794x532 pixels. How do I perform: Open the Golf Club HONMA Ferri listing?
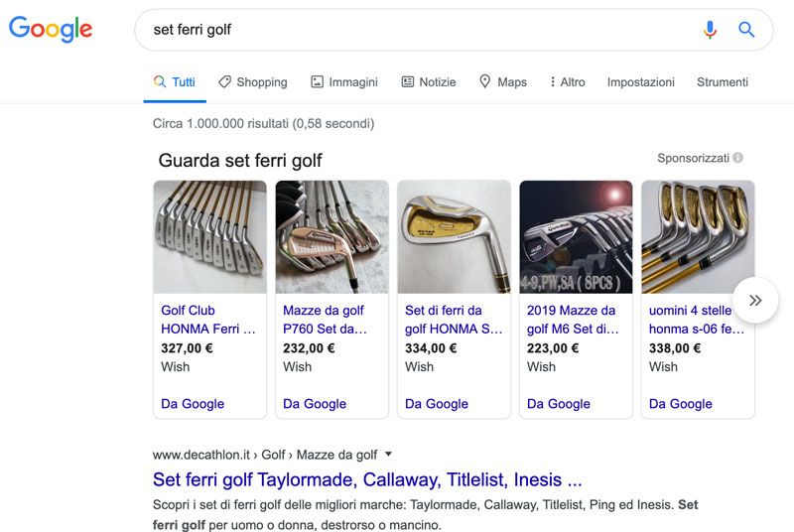pyautogui.click(x=208, y=319)
